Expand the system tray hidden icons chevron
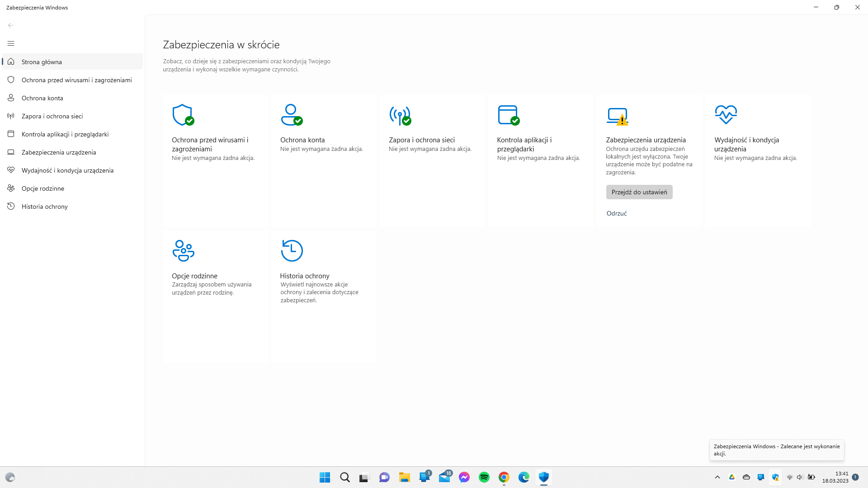868x488 pixels. click(x=717, y=477)
